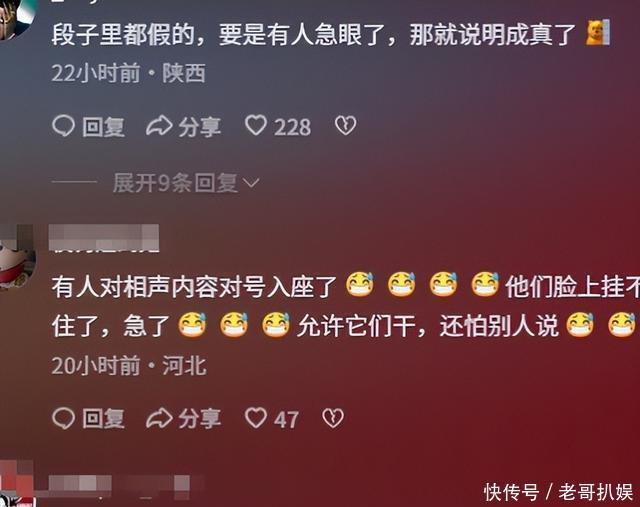The width and height of the screenshot is (640, 507).
Task: Like the comment with 47 likes
Action: [256, 418]
